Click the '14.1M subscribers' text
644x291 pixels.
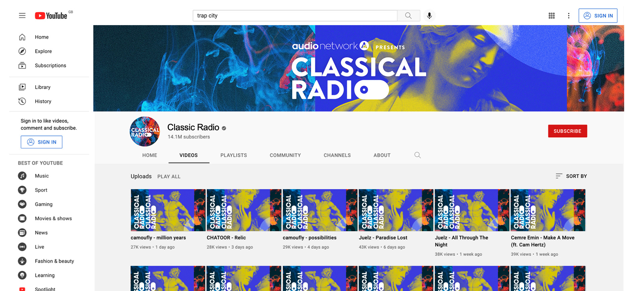point(189,137)
